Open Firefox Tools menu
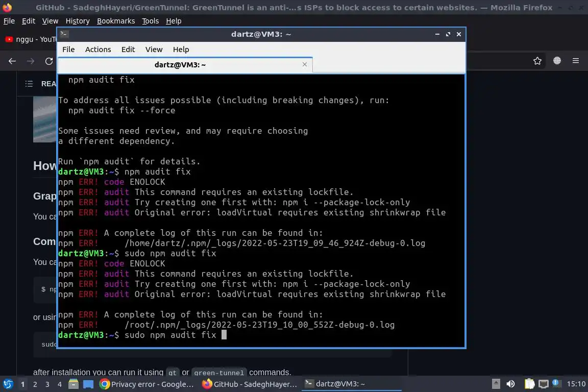Screen dimensions: 588x392 pos(151,21)
